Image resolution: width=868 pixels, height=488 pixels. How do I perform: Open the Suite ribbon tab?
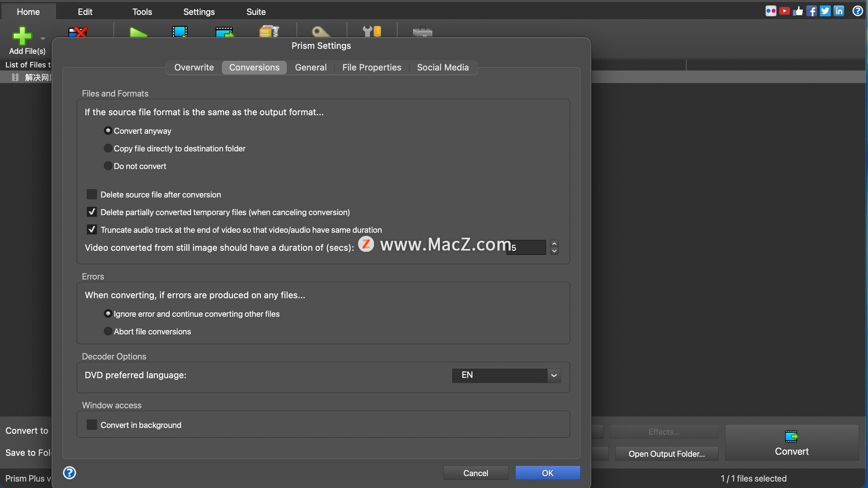[256, 12]
